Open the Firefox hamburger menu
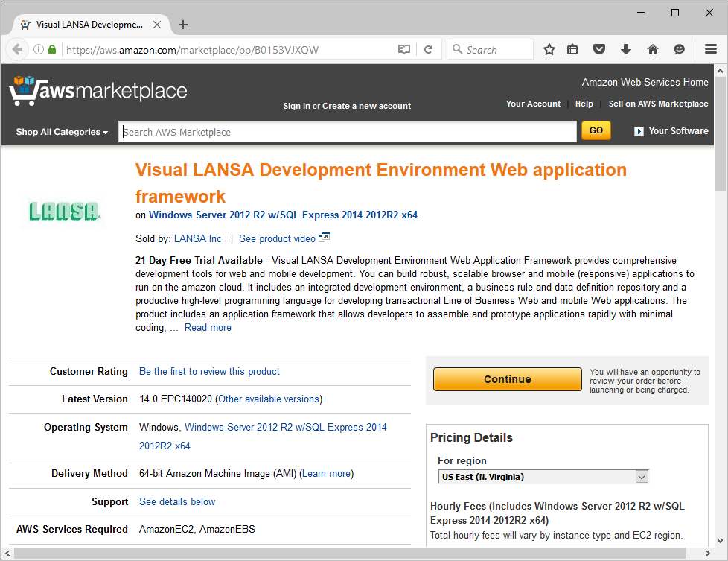Screen dimensions: 728x561 711,49
